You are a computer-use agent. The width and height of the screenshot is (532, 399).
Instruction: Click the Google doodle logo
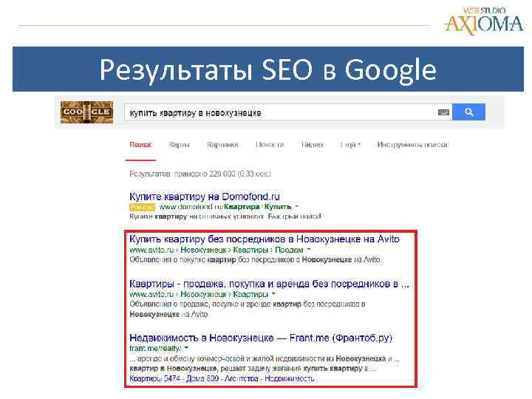pos(87,112)
